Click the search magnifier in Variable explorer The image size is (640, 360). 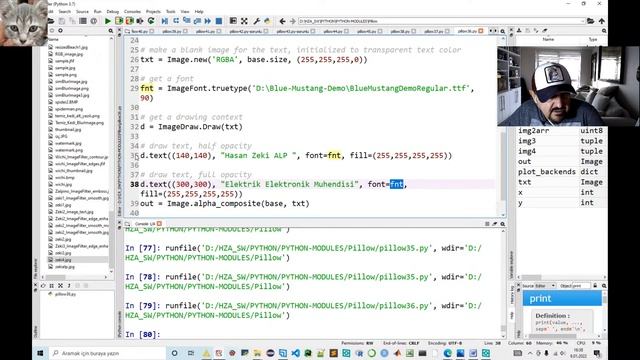(604, 31)
